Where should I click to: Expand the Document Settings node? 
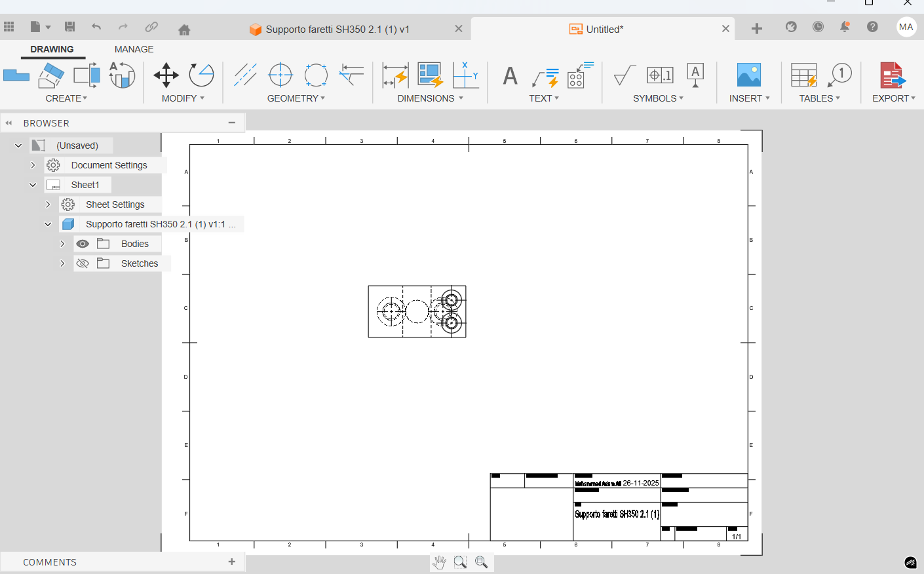pyautogui.click(x=33, y=165)
